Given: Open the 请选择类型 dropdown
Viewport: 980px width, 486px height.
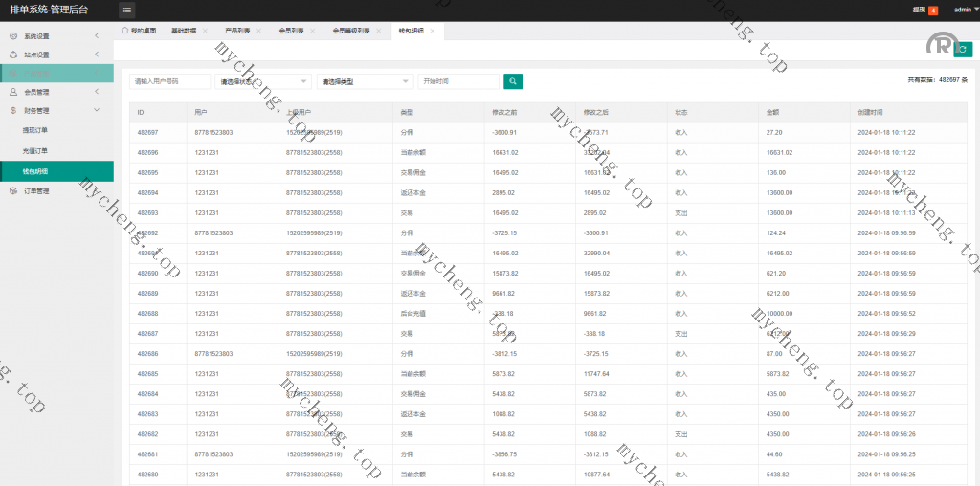Looking at the screenshot, I should 365,81.
